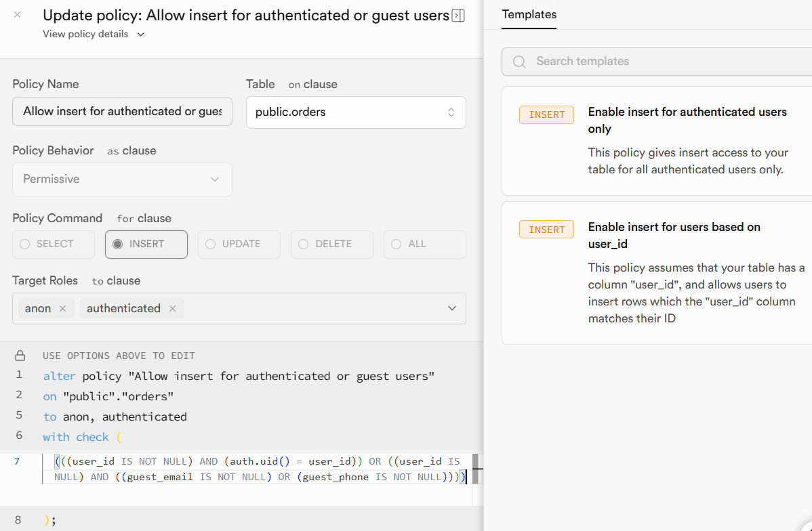Apply 'Enable insert for authenticated users only' template

656,140
